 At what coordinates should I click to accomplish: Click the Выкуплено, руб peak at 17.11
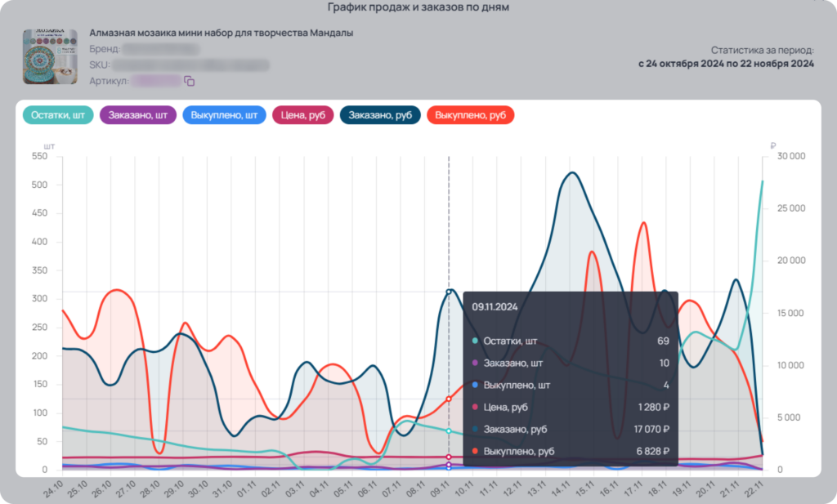point(644,223)
